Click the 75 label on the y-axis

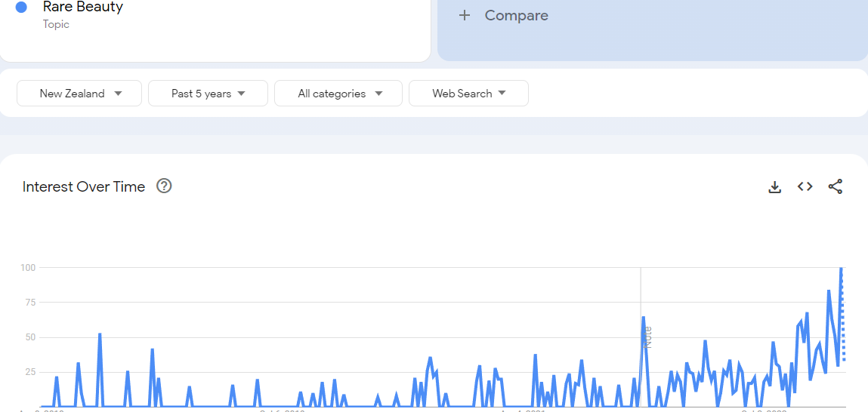(28, 303)
